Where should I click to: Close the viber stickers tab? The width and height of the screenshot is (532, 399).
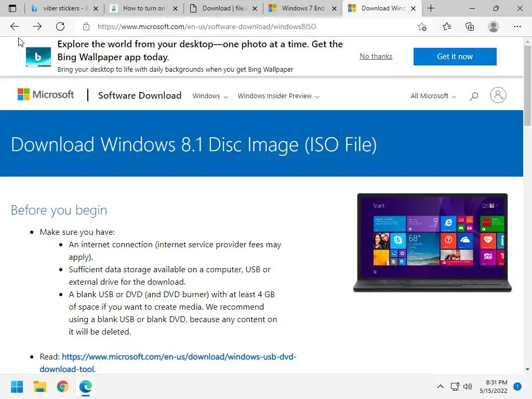coord(96,8)
